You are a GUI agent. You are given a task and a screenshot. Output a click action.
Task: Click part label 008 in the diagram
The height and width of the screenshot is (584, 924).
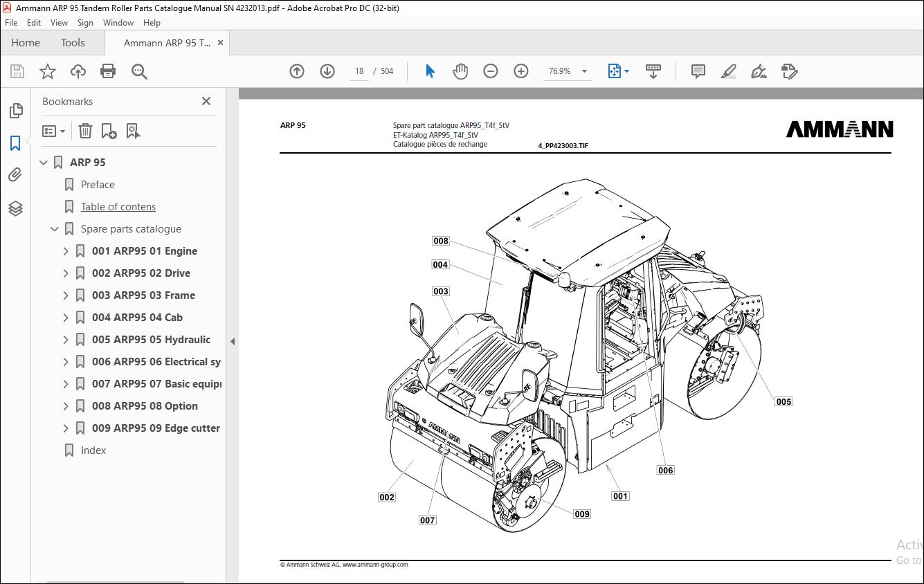tap(441, 241)
